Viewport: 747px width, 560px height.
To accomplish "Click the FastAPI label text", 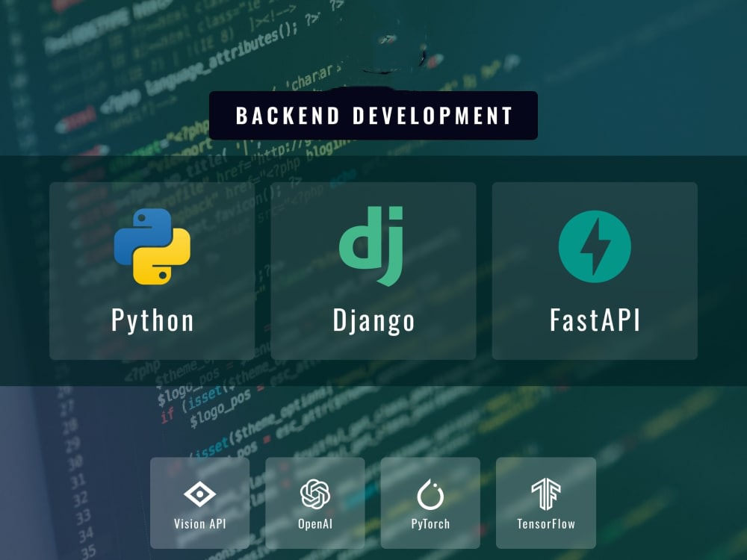I will [595, 320].
